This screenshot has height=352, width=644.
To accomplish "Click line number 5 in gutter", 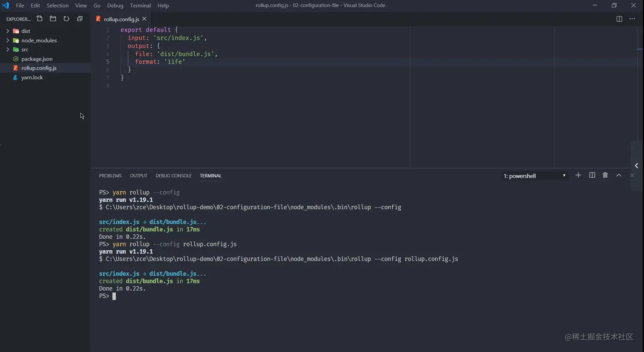I will point(108,62).
